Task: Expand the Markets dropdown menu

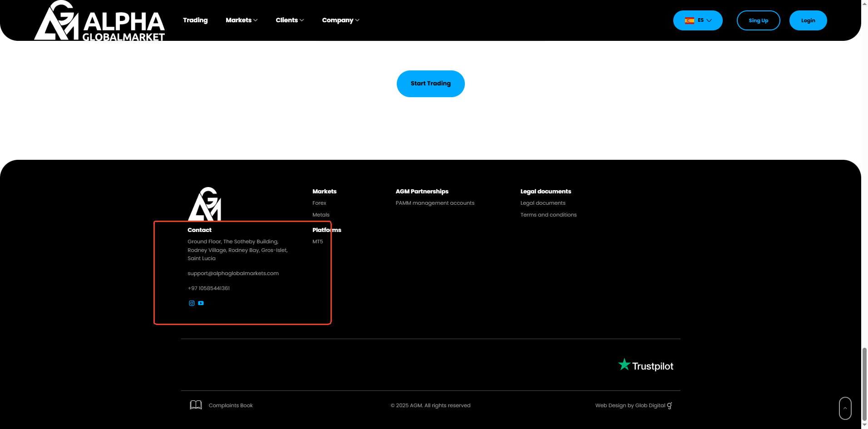Action: 242,20
